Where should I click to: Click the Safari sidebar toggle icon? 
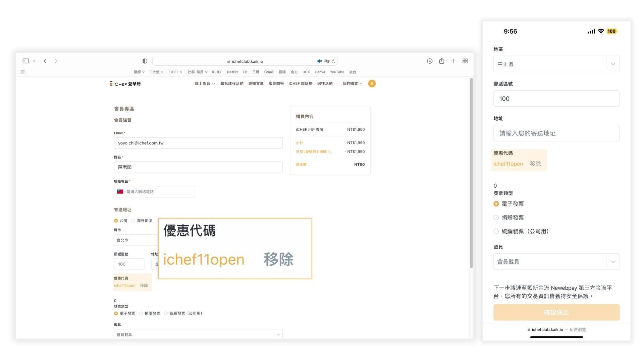26,61
